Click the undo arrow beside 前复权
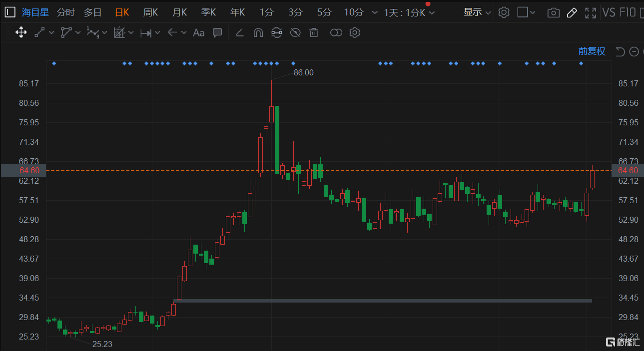Screen dimensions: 644x351 point(620,51)
